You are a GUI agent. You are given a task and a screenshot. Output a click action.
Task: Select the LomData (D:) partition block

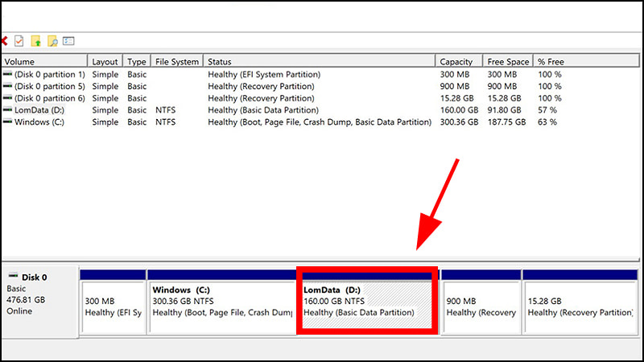pos(368,302)
